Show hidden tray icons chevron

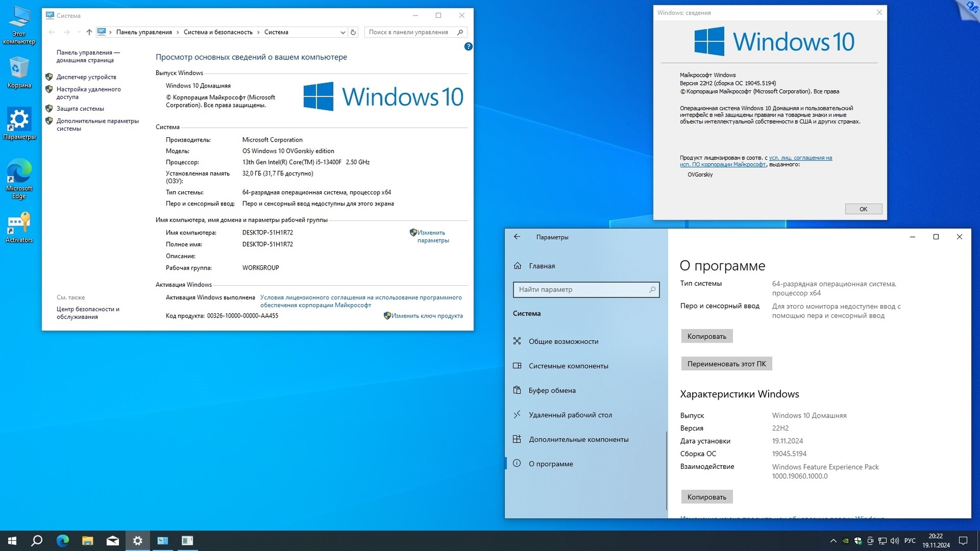(x=833, y=541)
